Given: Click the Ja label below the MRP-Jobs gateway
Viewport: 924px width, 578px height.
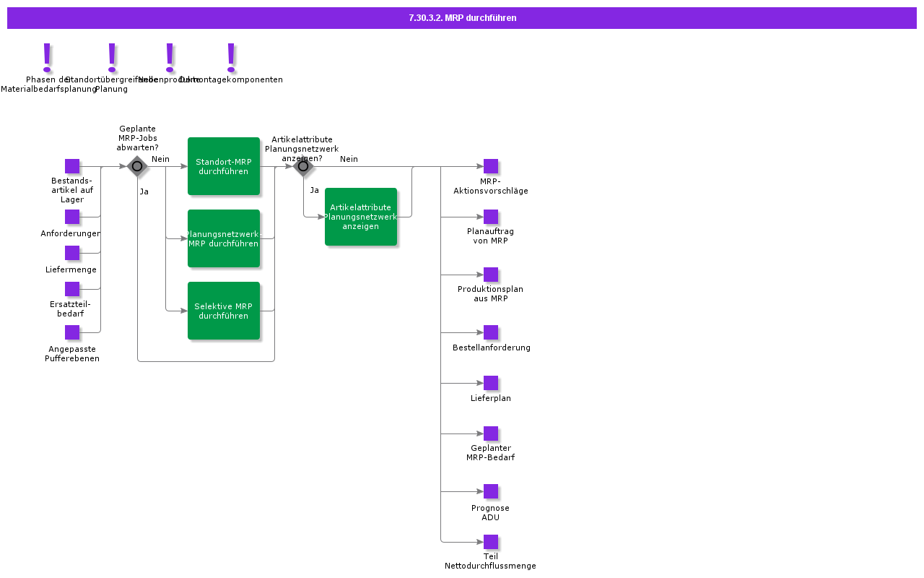Looking at the screenshot, I should click(144, 191).
